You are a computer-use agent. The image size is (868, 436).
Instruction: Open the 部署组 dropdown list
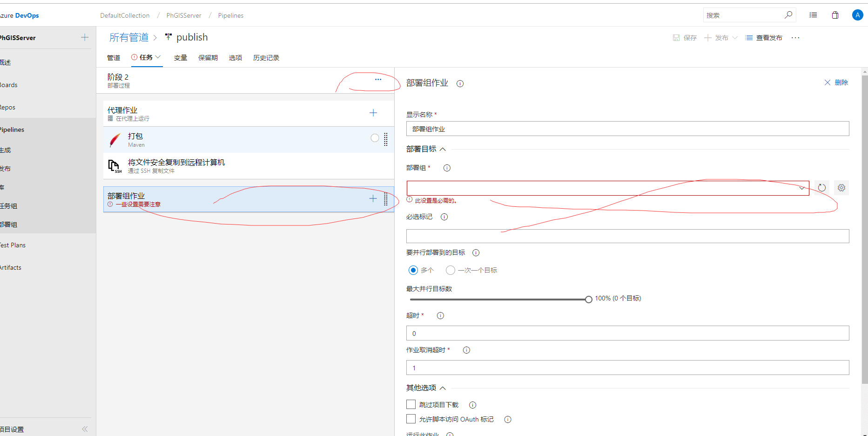click(607, 188)
